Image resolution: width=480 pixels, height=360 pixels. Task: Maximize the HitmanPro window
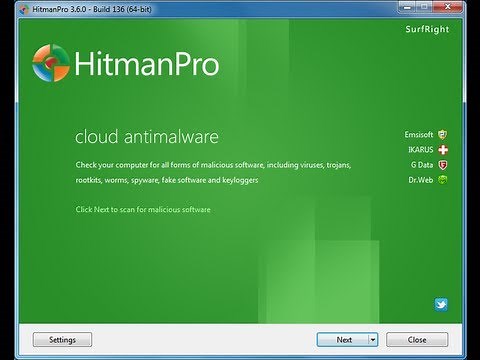[424, 7]
